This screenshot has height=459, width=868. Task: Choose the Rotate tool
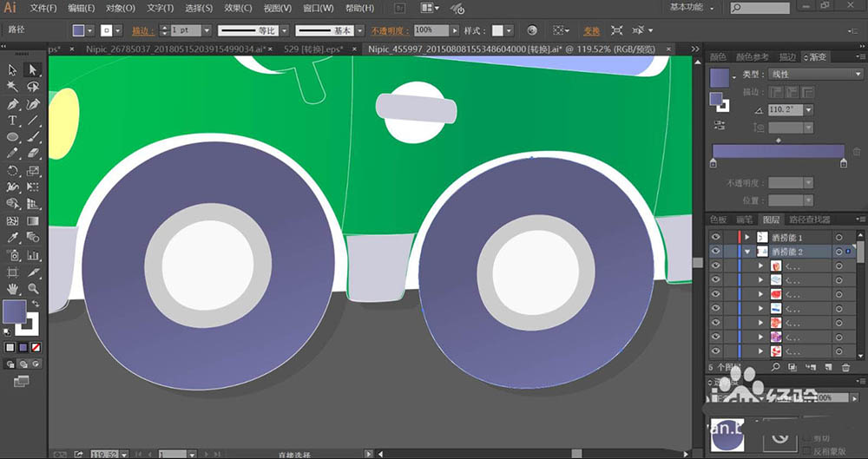(x=13, y=171)
